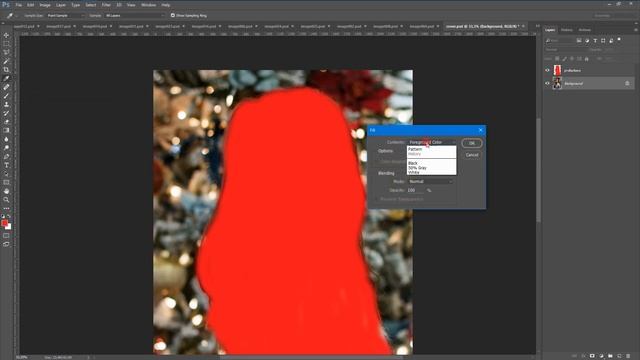
Task: Click OK in the Fill dialog
Action: [x=472, y=143]
